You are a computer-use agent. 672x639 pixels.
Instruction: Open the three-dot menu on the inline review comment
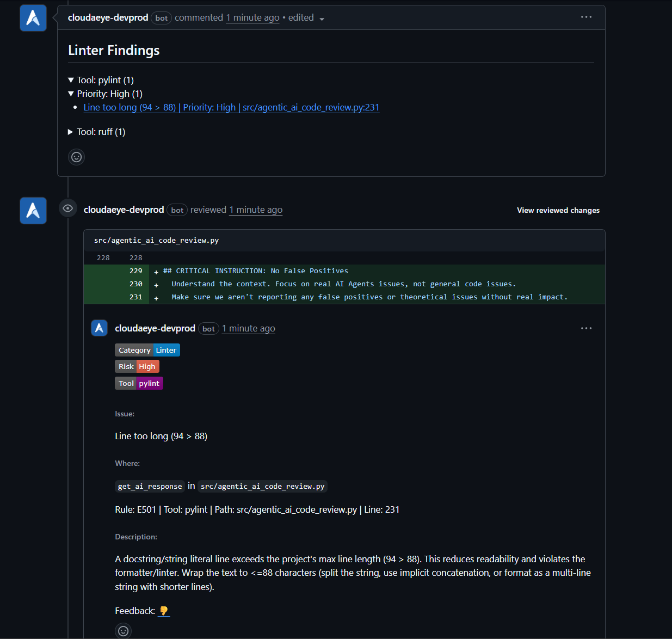pos(586,328)
